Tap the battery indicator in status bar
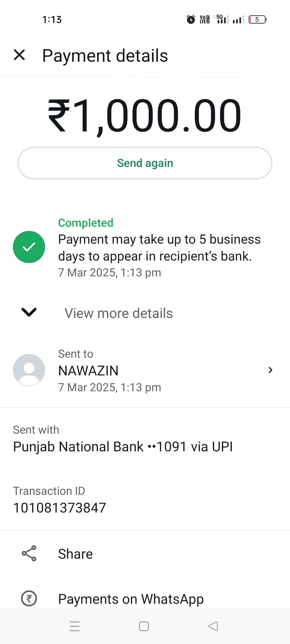The image size is (290, 644). coord(257,19)
